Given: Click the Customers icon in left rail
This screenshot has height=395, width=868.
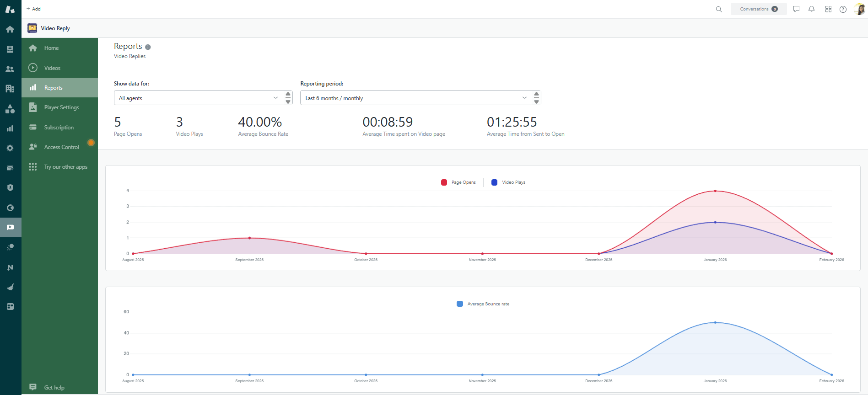Looking at the screenshot, I should tap(10, 69).
